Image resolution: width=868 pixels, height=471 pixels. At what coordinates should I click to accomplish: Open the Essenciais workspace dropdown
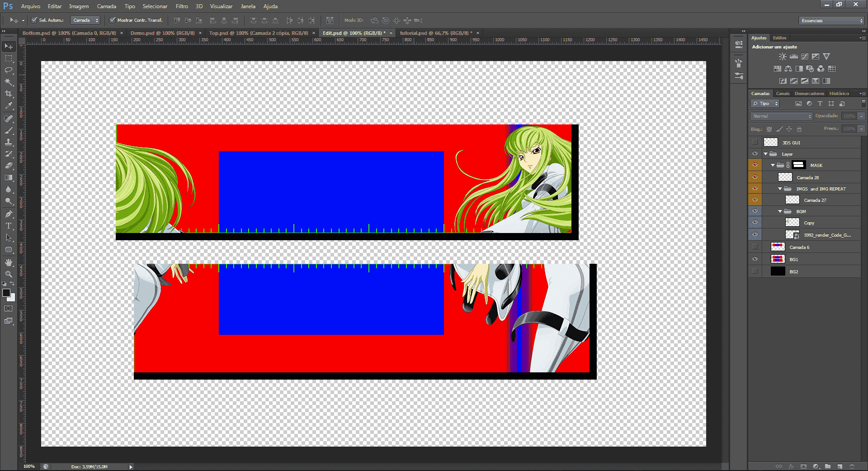pos(832,20)
